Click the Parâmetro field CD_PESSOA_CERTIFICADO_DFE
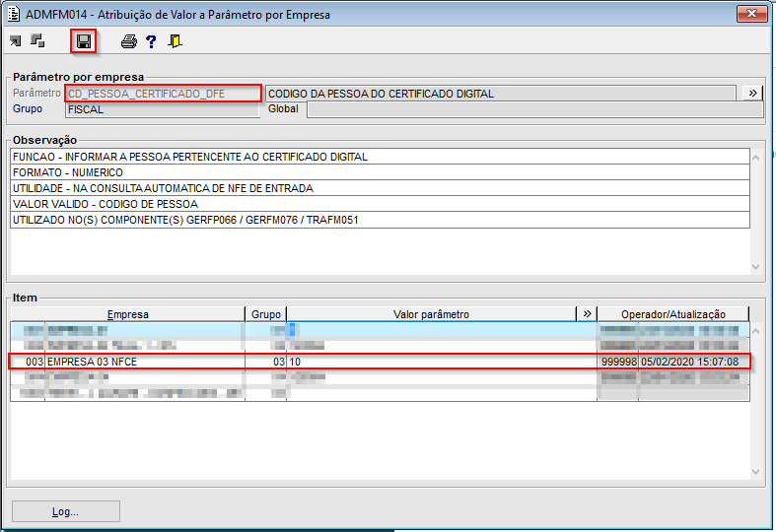Screen dimensions: 776x532 click(x=163, y=94)
